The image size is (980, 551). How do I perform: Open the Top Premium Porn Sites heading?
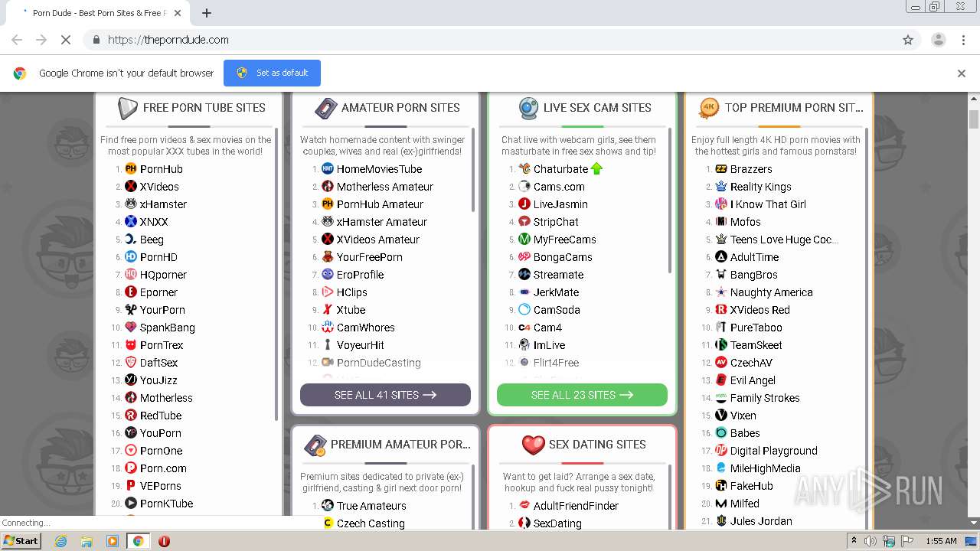pos(794,108)
